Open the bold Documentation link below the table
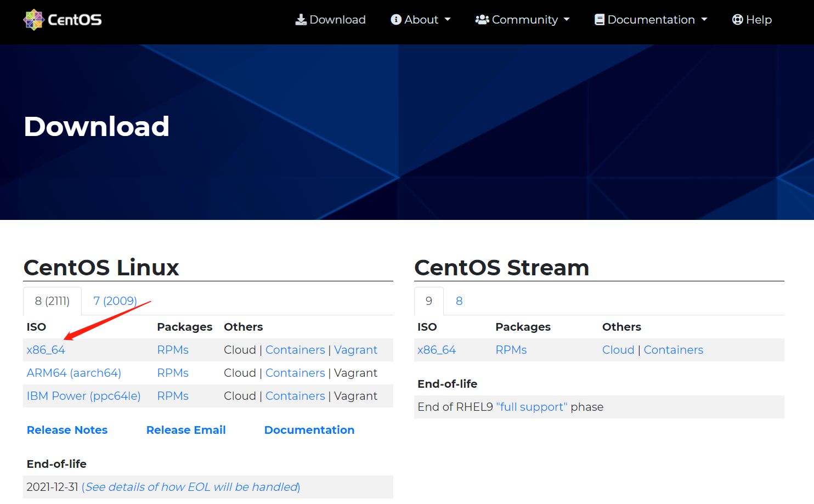The width and height of the screenshot is (814, 504). coord(309,430)
